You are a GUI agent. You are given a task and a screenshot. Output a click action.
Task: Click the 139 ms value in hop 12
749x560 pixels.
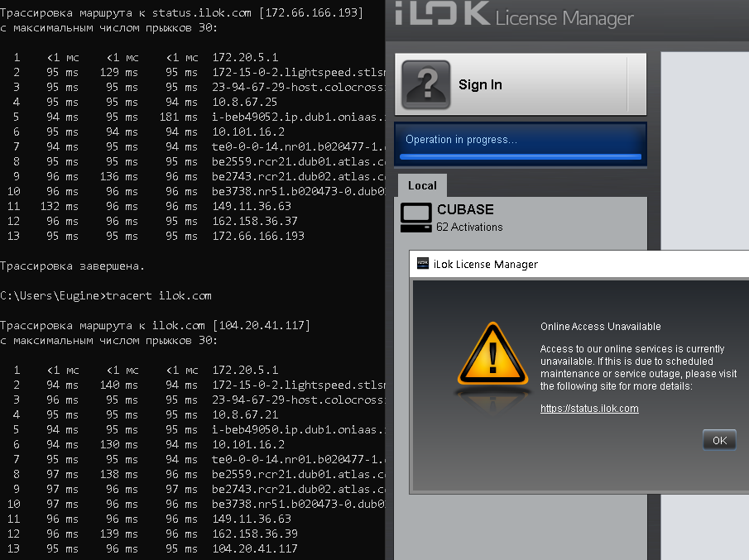point(119,534)
